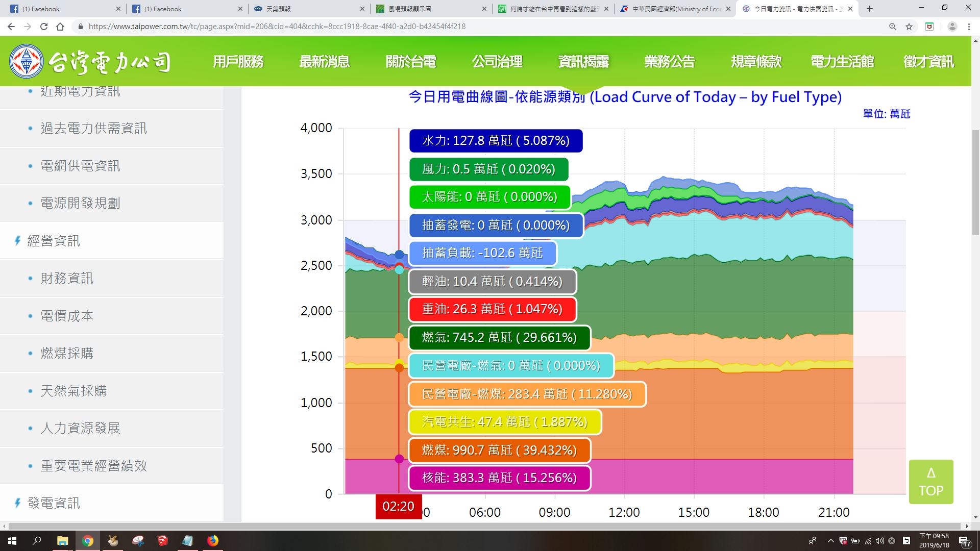Click the 18:00 x-axis time label
The image size is (980, 551).
(764, 512)
